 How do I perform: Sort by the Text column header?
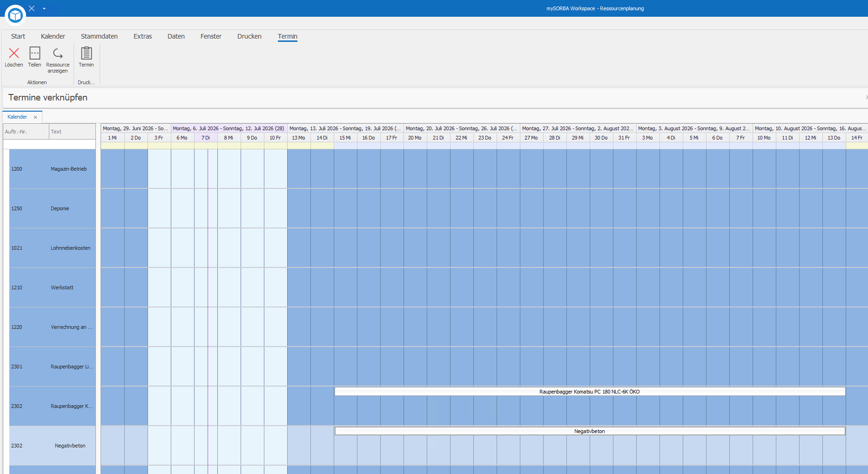pos(72,132)
